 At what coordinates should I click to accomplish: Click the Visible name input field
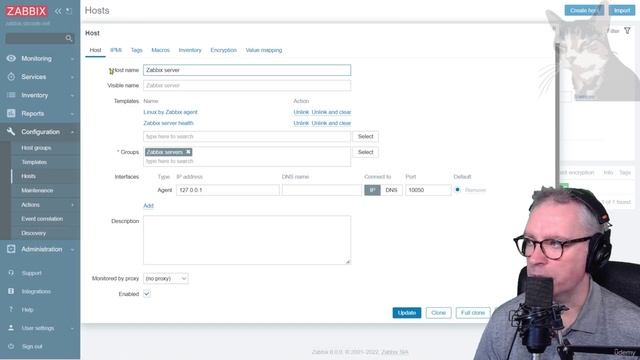tap(247, 85)
